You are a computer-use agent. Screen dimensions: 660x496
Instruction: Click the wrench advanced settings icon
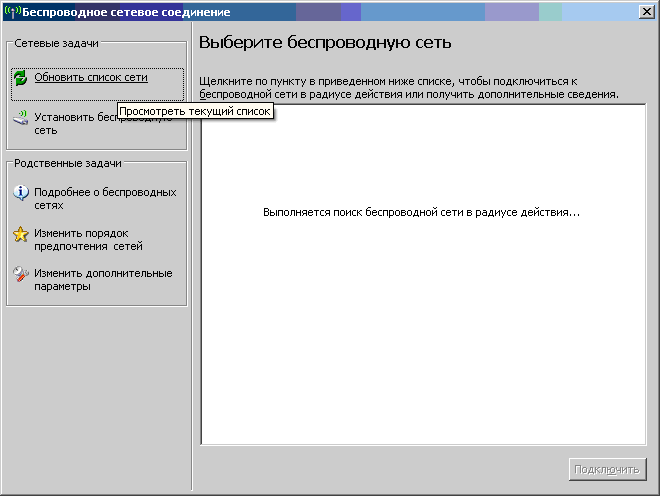pos(21,274)
